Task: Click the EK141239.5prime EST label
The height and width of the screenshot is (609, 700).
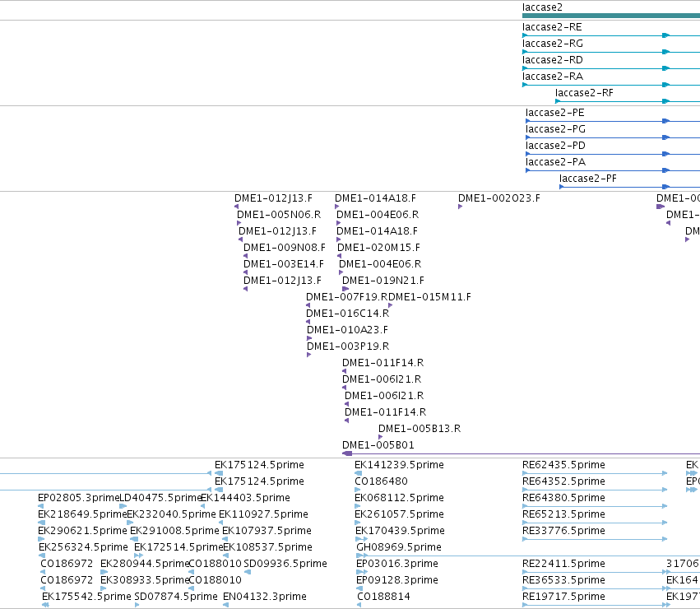Action: [399, 465]
